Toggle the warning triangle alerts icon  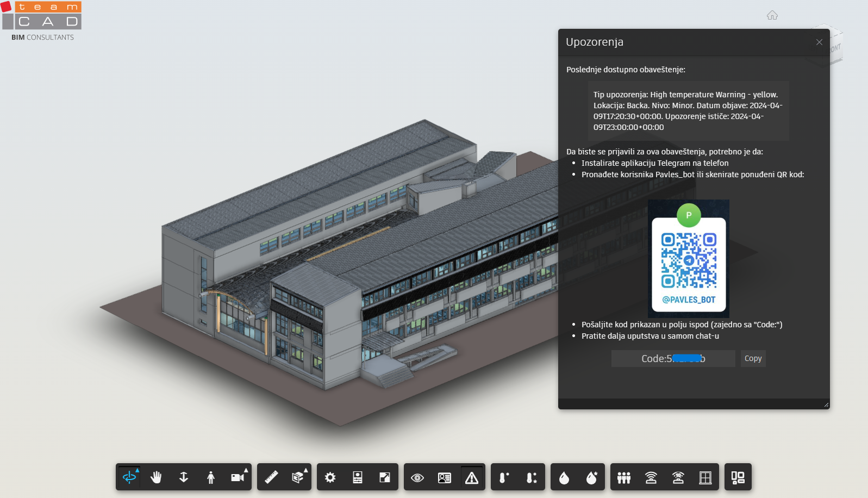(472, 477)
